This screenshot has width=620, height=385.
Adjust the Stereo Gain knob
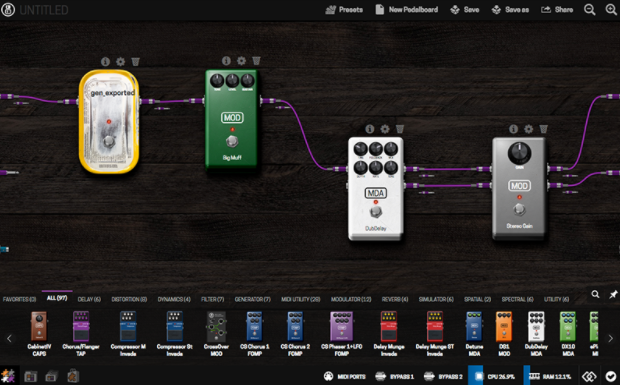pyautogui.click(x=519, y=153)
